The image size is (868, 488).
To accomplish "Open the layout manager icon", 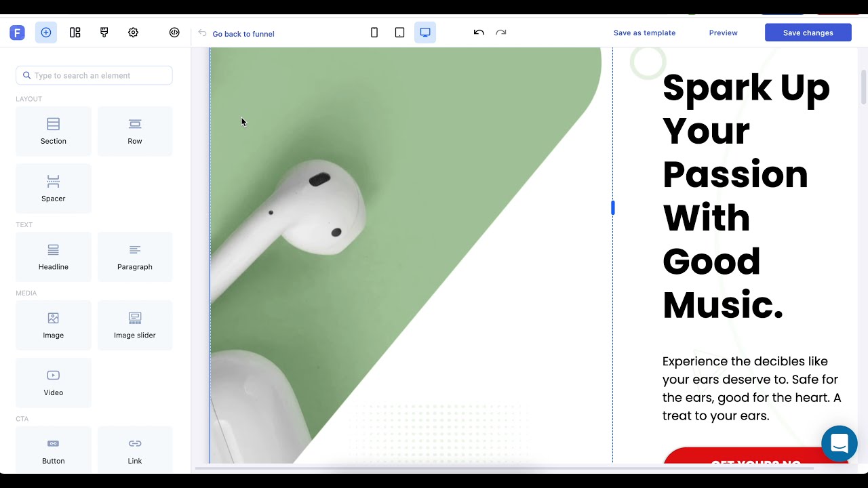I will pyautogui.click(x=75, y=33).
